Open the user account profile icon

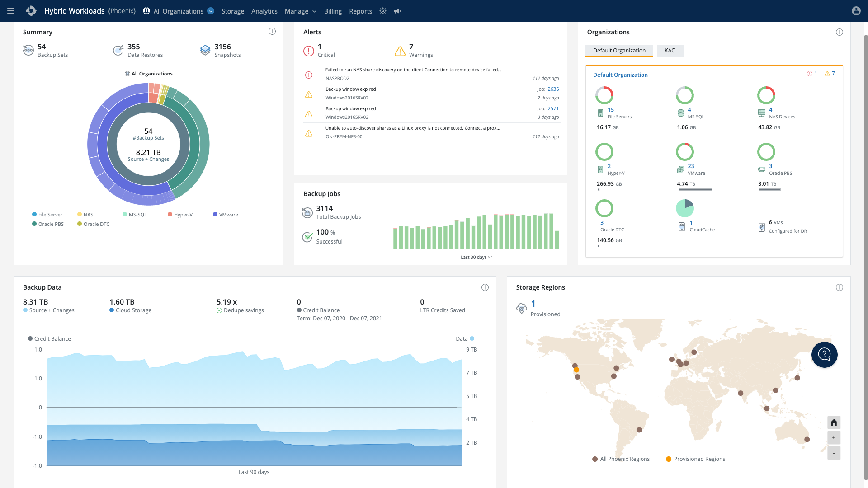click(x=856, y=11)
